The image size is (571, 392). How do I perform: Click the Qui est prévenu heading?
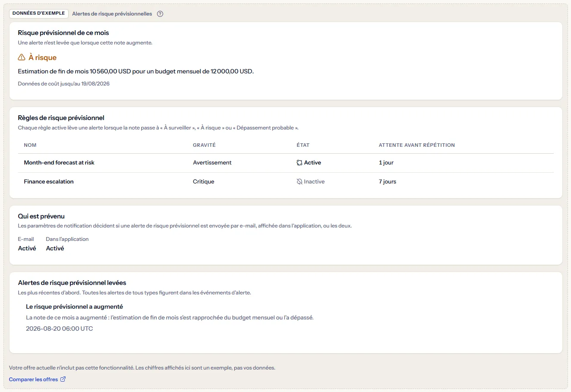(41, 216)
